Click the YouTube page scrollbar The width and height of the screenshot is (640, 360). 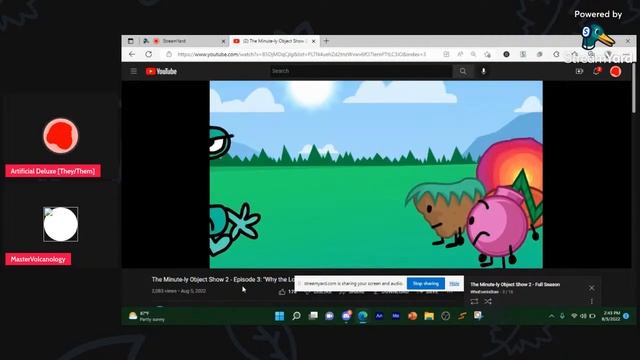click(633, 88)
